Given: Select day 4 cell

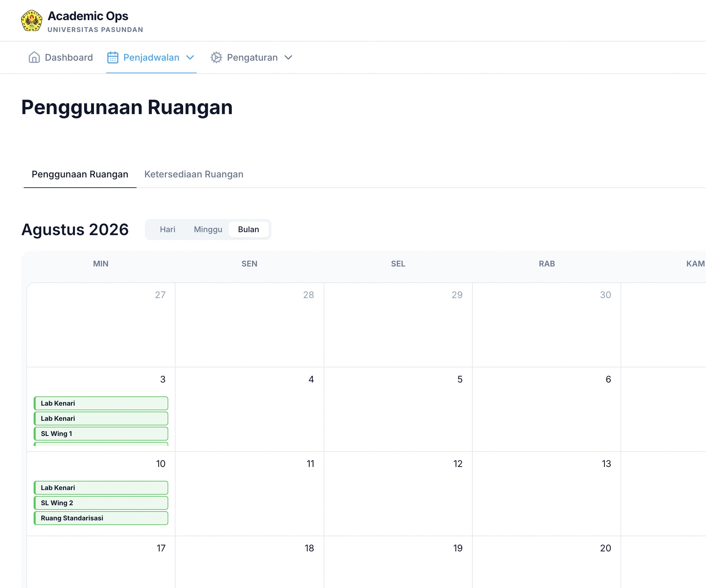Looking at the screenshot, I should (249, 409).
